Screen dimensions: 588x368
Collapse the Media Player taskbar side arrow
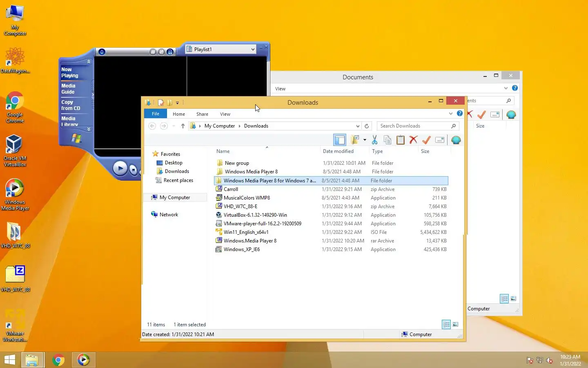coord(93,95)
